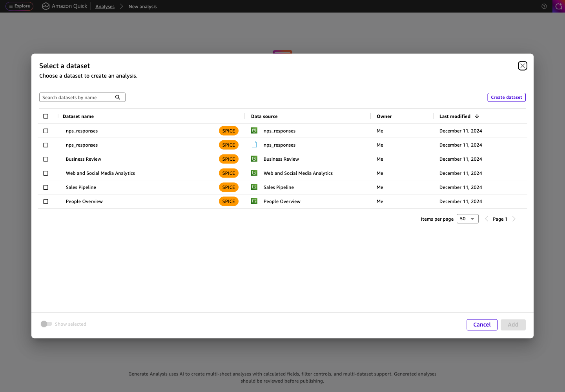This screenshot has width=565, height=392.
Task: Click Web and Social Media Analytics dataset name
Action: pos(100,173)
